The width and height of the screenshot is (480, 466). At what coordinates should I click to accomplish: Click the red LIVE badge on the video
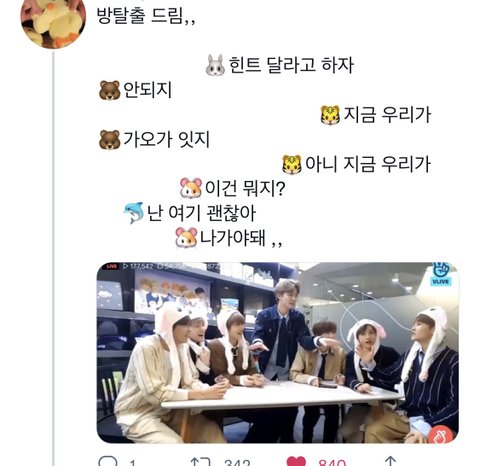pos(112,266)
